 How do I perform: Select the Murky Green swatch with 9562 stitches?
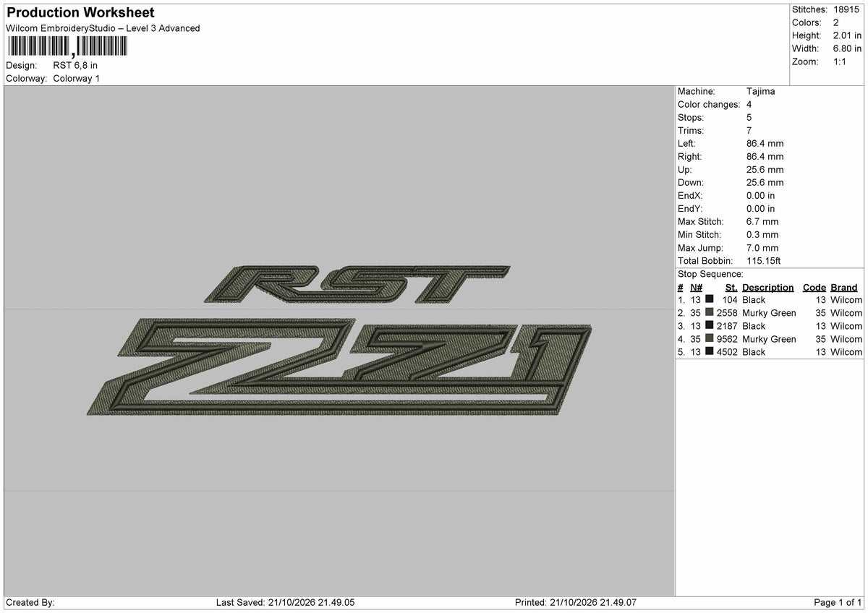click(x=710, y=338)
